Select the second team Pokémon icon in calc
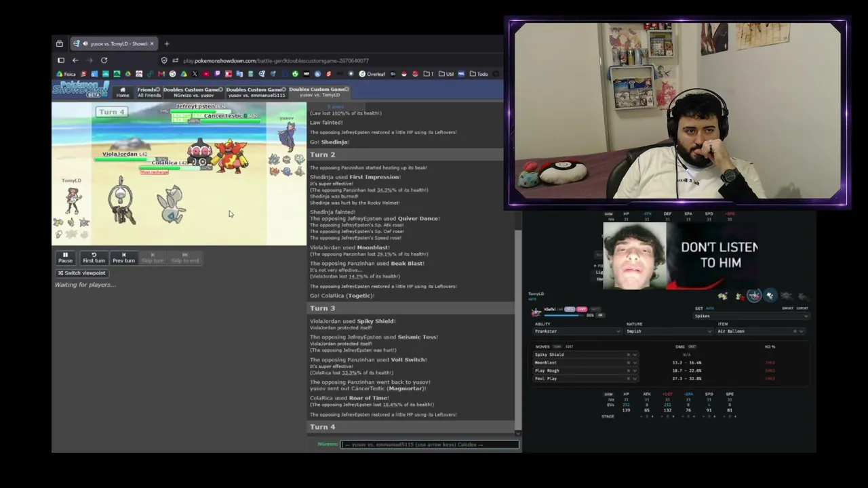This screenshot has height=488, width=868. coord(738,296)
